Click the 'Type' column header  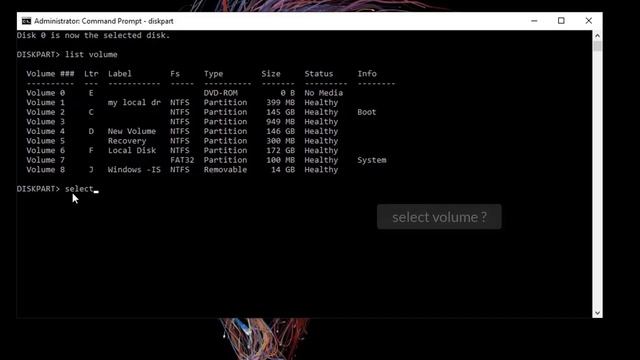[213, 74]
